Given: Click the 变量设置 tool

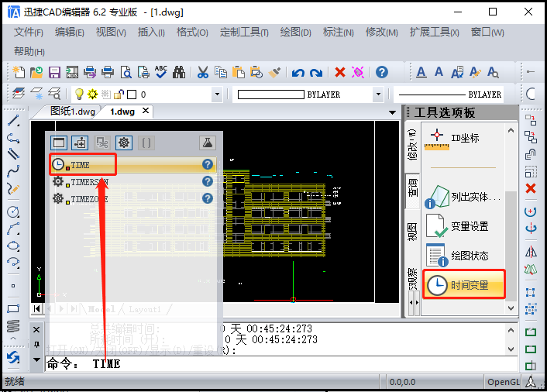Looking at the screenshot, I should tap(456, 226).
